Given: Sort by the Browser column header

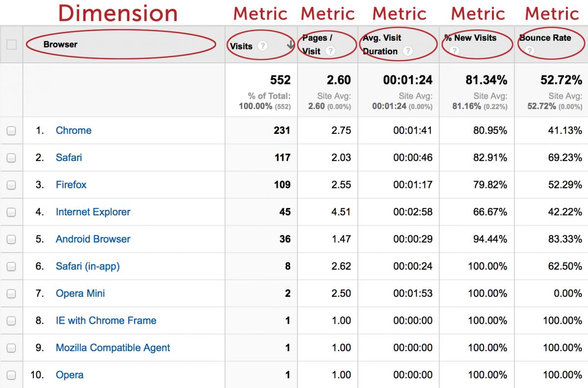Looking at the screenshot, I should point(60,45).
